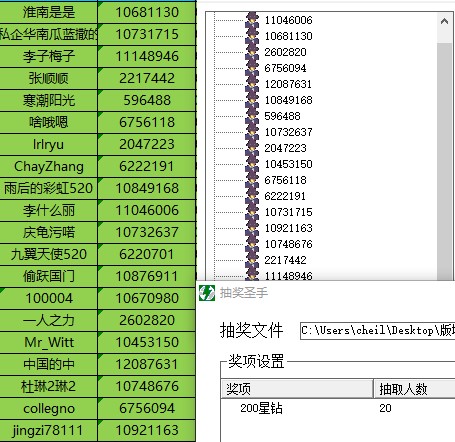Screen dimensions: 455x442
Task: Select winner list entry 10453150
Action: point(289,164)
